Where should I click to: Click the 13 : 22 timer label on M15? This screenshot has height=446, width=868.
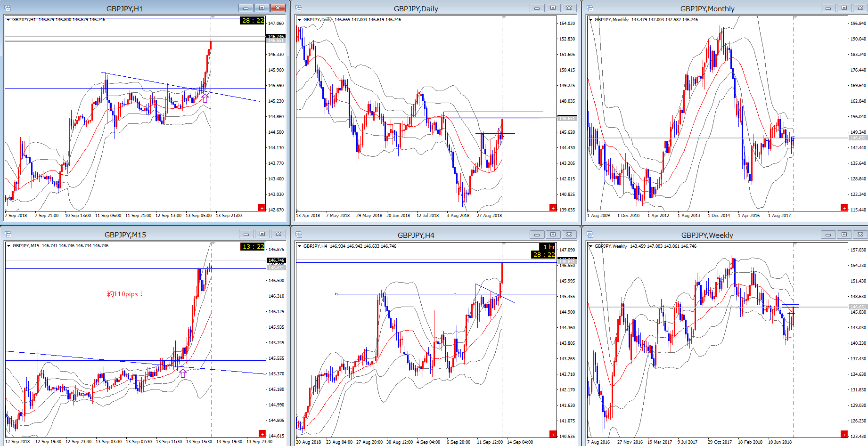(x=253, y=246)
